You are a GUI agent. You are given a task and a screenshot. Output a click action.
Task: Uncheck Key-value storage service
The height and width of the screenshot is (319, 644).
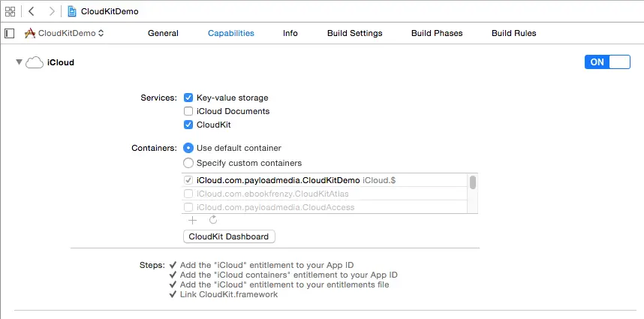tap(188, 98)
